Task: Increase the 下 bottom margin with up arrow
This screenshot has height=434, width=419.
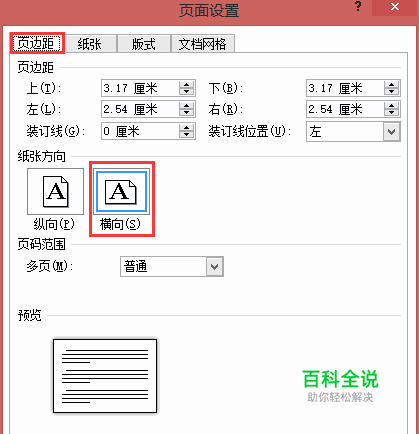Action: pos(392,84)
